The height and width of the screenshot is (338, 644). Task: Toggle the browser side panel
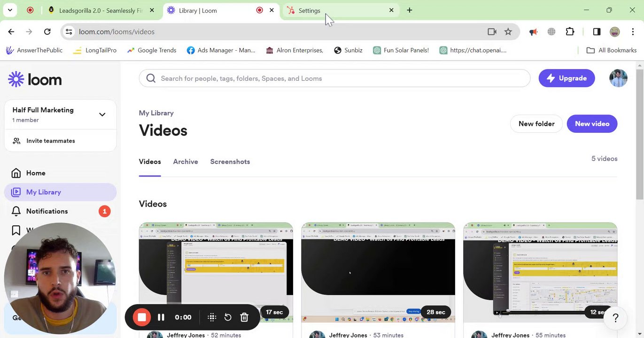[597, 31]
